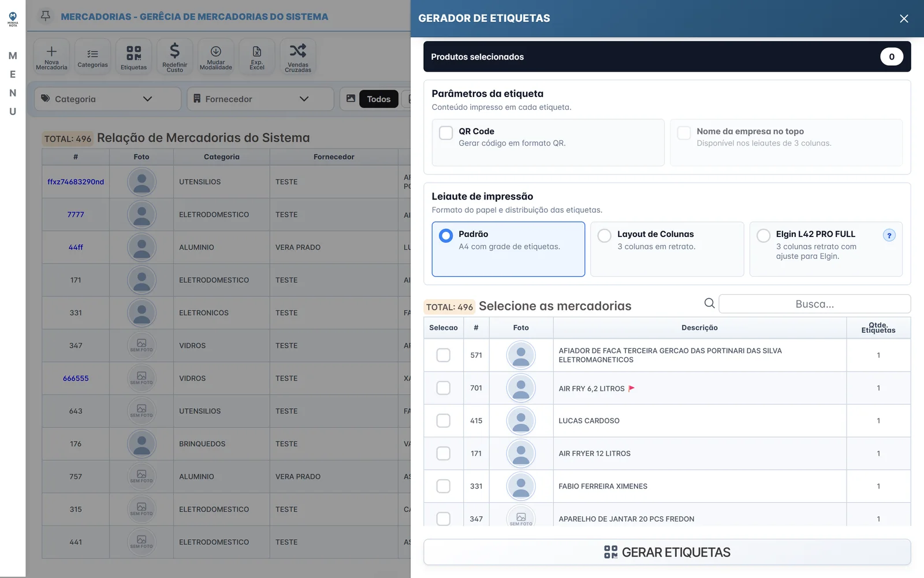Open the Fornecedor dropdown filter

(260, 99)
